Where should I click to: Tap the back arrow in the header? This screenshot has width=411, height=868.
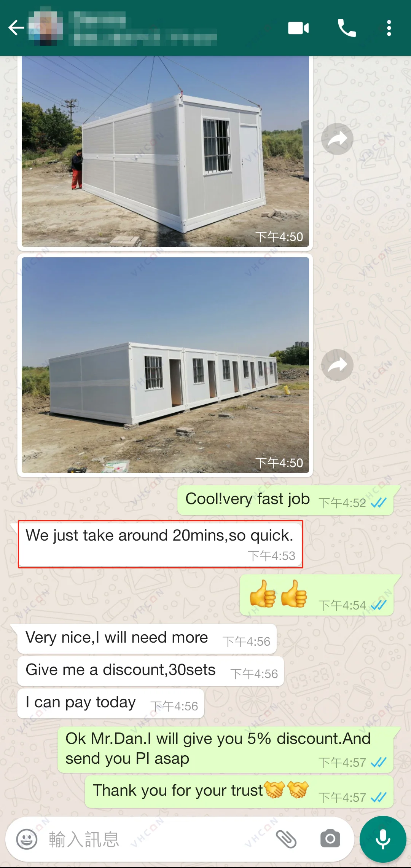pos(16,28)
